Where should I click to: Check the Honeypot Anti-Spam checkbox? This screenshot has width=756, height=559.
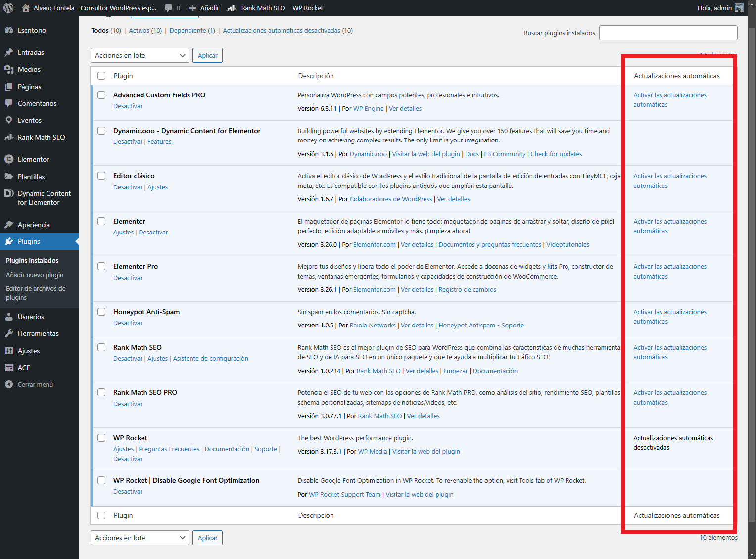tap(101, 312)
